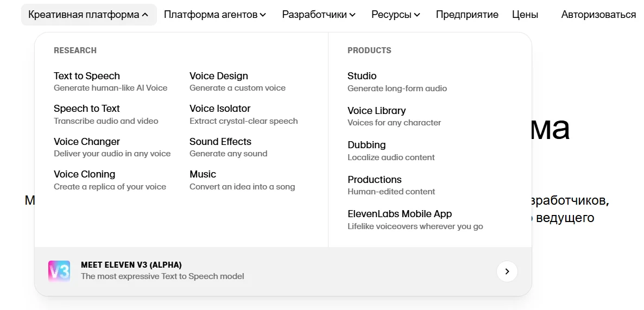Click 'Deliver your audio in any voice' text
The width and height of the screenshot is (644, 310).
click(112, 154)
